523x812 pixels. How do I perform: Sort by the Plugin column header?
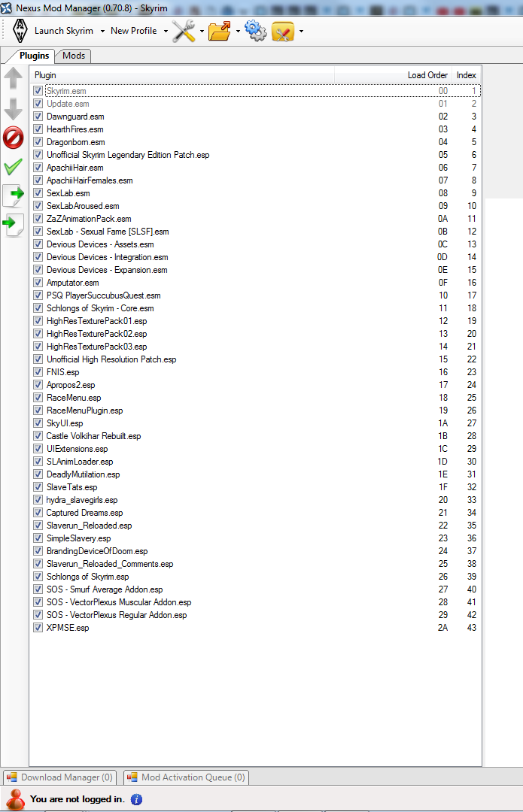[x=182, y=75]
